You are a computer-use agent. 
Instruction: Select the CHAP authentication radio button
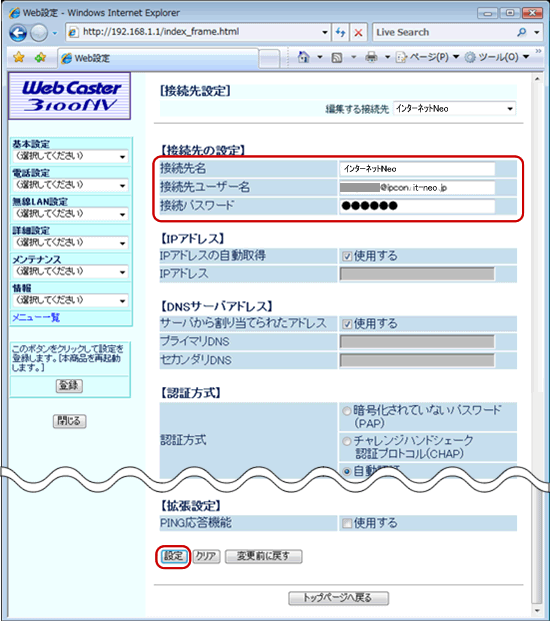pos(346,441)
